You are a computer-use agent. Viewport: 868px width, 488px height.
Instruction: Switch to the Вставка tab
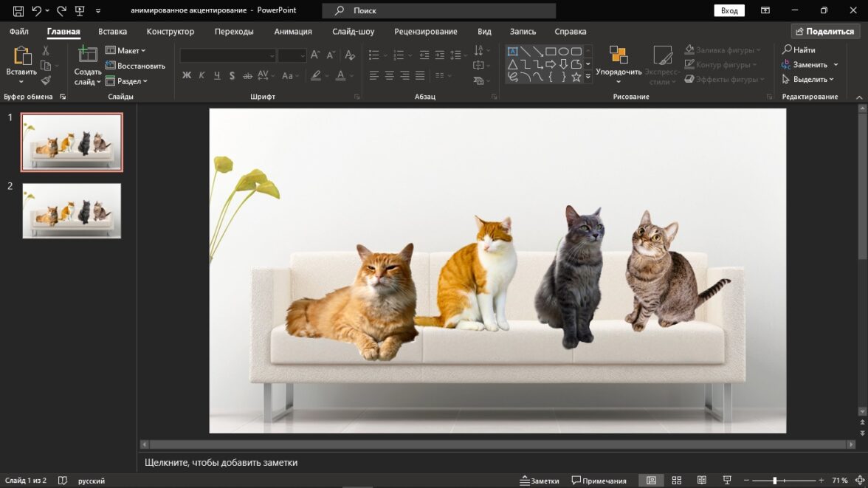[112, 32]
